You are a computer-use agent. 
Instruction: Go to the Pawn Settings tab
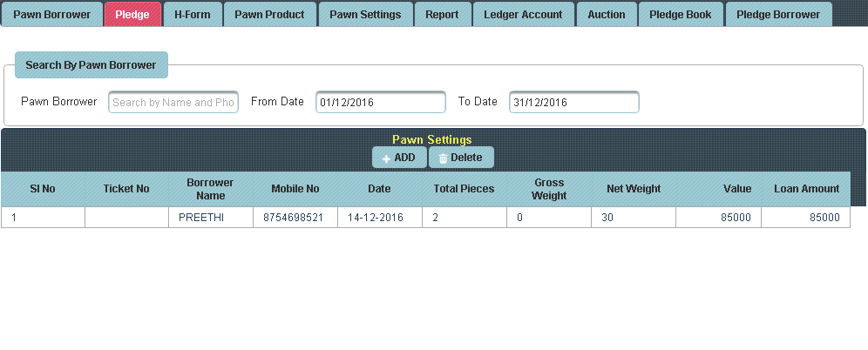click(x=365, y=15)
